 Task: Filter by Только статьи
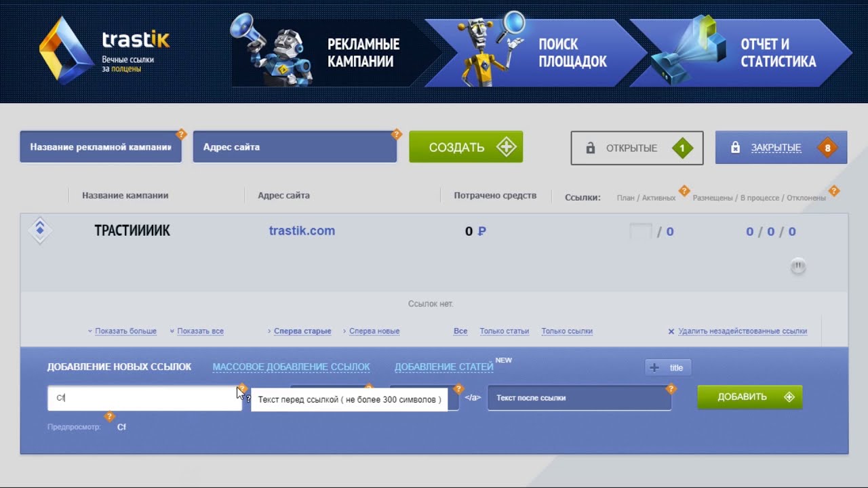point(504,331)
